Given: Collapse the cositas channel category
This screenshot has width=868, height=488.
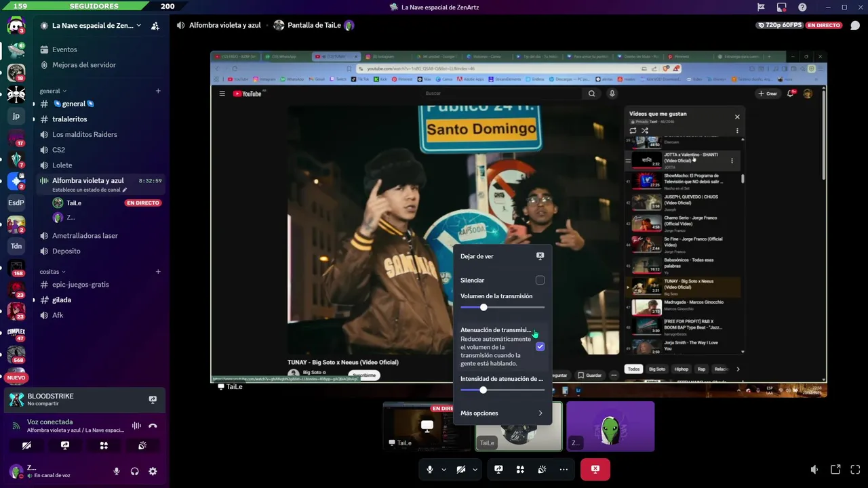Looking at the screenshot, I should click(x=53, y=272).
